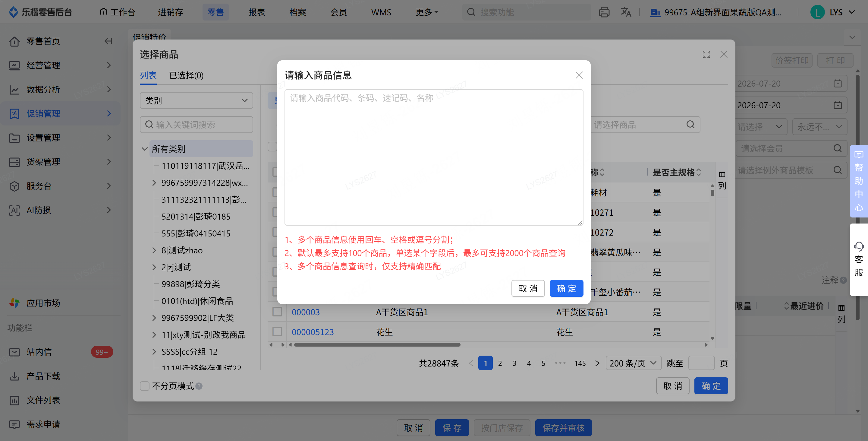Click the product table vertical scrollbar thumb
This screenshot has width=868, height=441.
[x=712, y=193]
